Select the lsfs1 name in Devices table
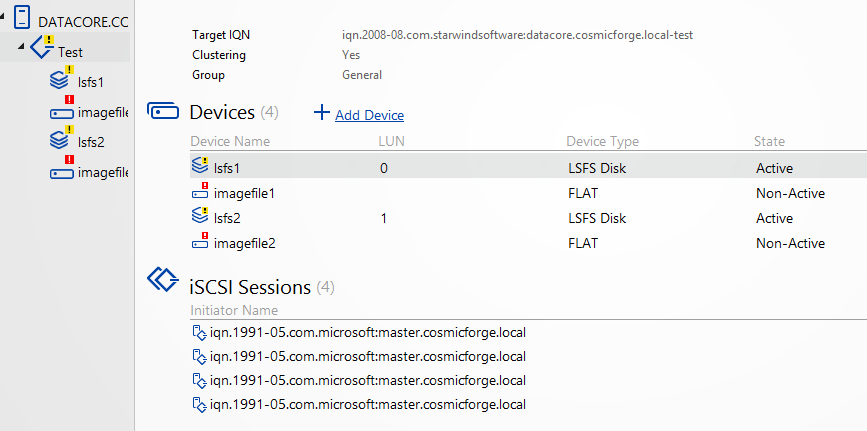Image resolution: width=867 pixels, height=431 pixels. tap(227, 168)
